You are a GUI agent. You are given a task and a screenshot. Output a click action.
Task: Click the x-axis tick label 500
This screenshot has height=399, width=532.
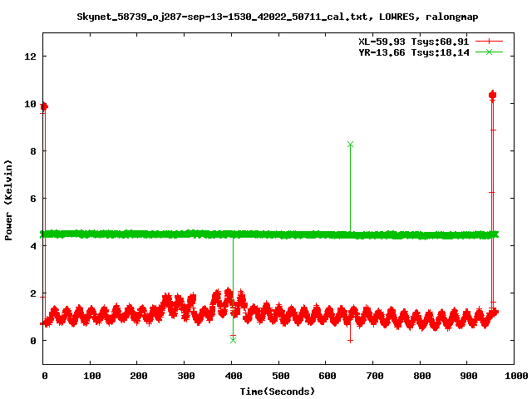click(x=280, y=376)
